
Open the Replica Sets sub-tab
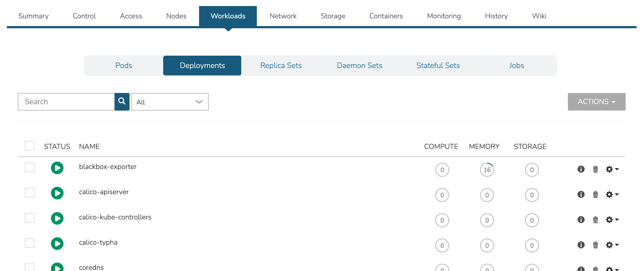(281, 66)
